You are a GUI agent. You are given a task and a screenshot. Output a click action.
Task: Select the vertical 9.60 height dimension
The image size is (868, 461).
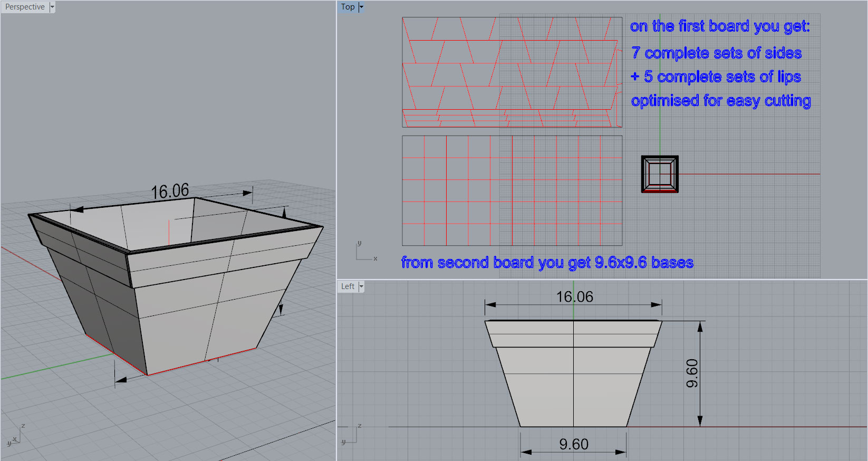[692, 373]
